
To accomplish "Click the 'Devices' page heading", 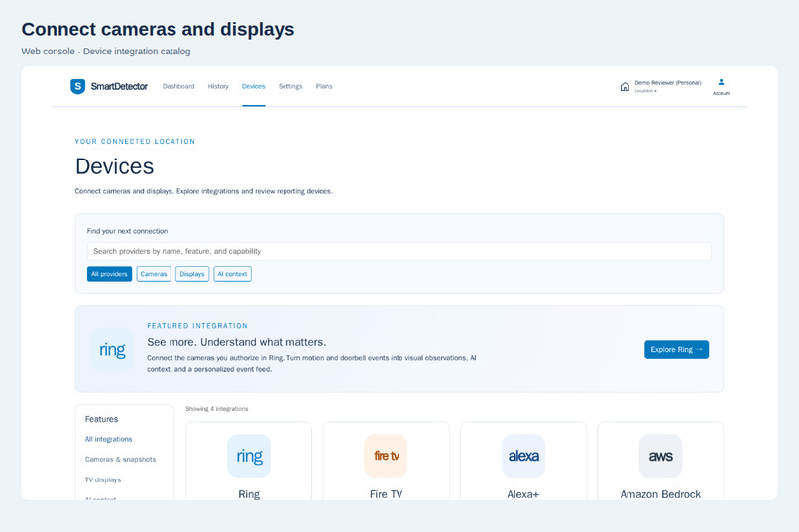I will pos(115,166).
